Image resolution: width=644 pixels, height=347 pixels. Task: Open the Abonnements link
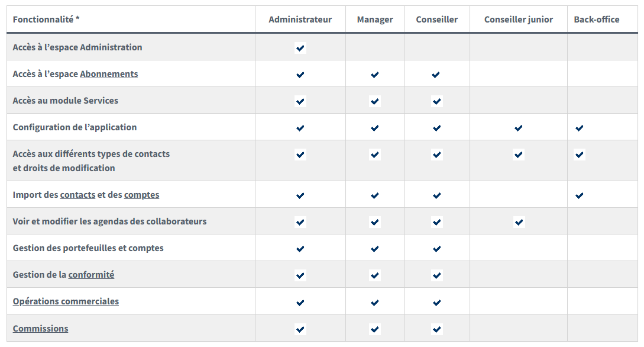tap(109, 74)
